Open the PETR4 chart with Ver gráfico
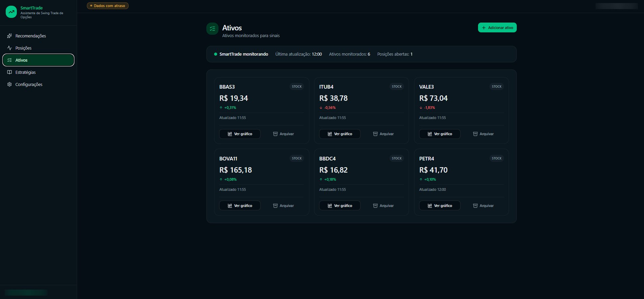The width and height of the screenshot is (644, 299). [440, 206]
